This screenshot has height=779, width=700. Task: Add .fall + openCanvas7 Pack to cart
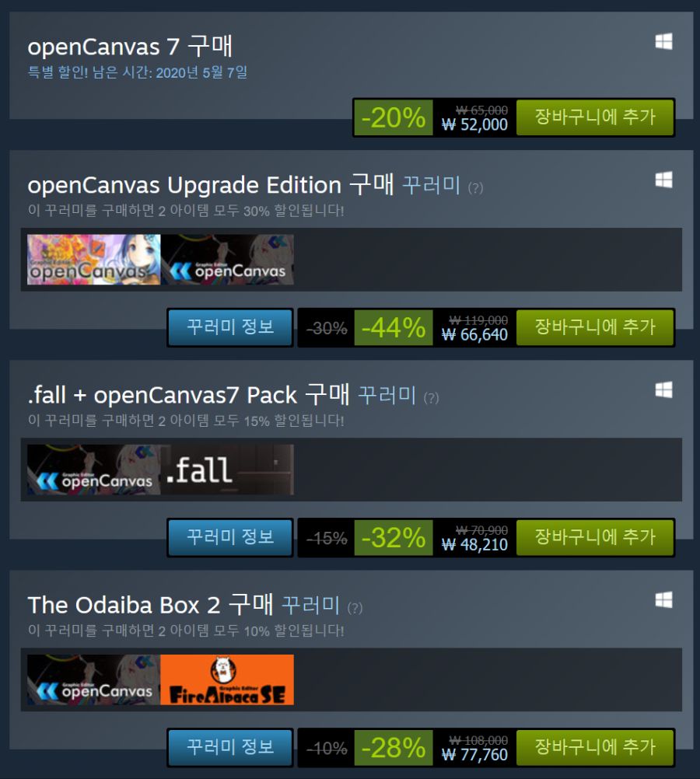[x=595, y=537]
